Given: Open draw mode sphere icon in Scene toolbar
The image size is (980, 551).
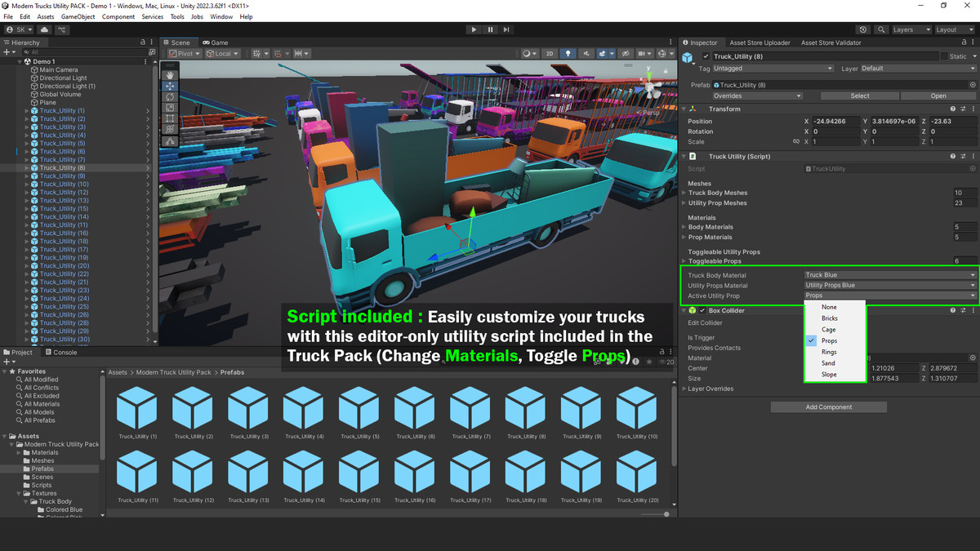Looking at the screenshot, I should (x=530, y=53).
